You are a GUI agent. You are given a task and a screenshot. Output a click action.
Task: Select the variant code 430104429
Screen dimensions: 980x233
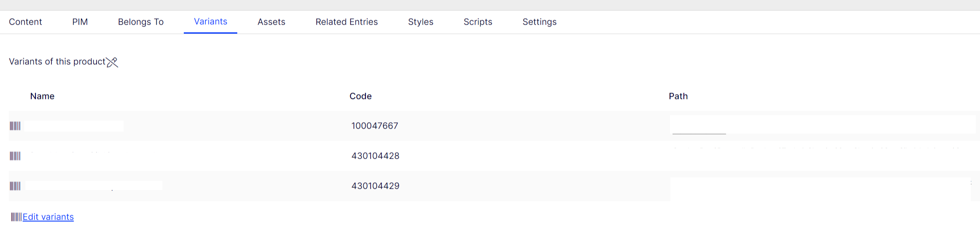coord(375,186)
